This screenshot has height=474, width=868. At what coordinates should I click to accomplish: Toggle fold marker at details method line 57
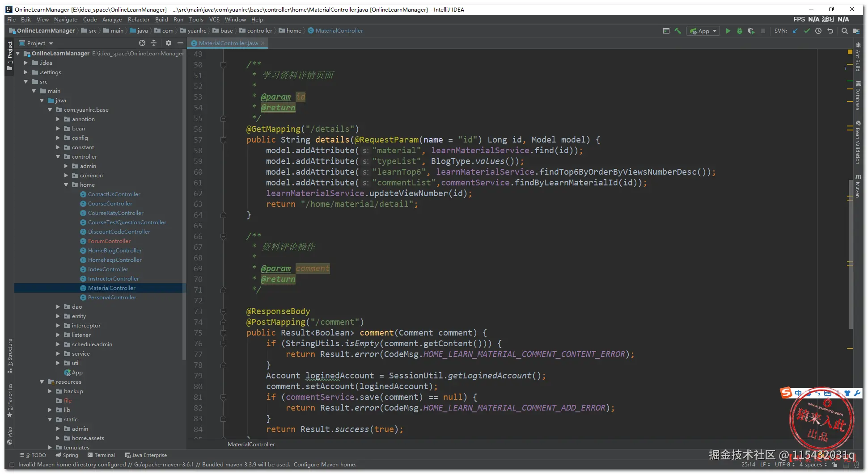tap(223, 140)
